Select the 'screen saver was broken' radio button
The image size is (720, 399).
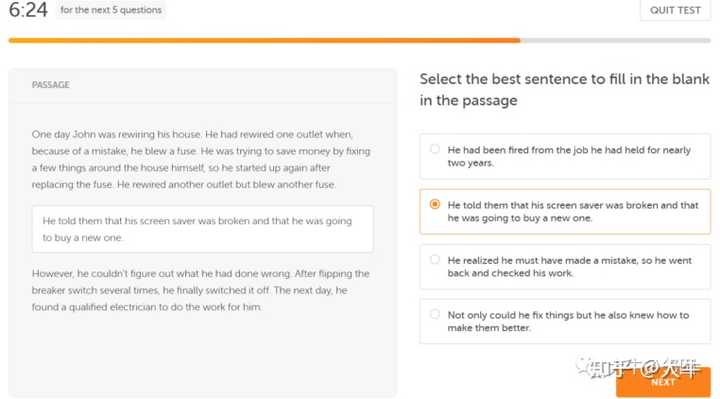coord(434,204)
